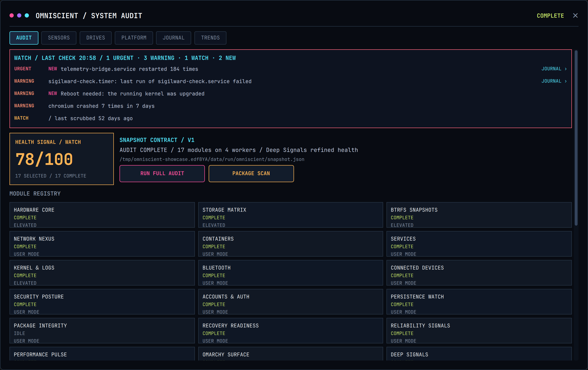The height and width of the screenshot is (370, 588).
Task: Open the Storage Matrix module card
Action: 291,215
